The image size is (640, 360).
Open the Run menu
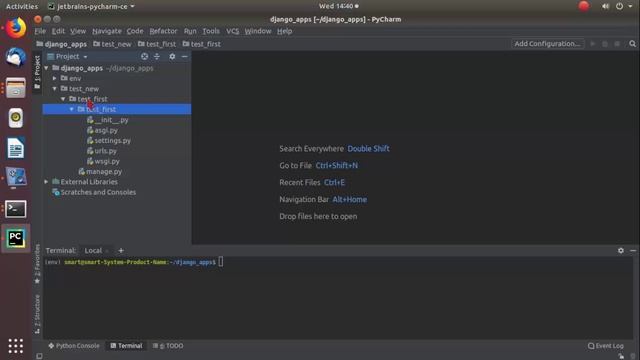190,31
